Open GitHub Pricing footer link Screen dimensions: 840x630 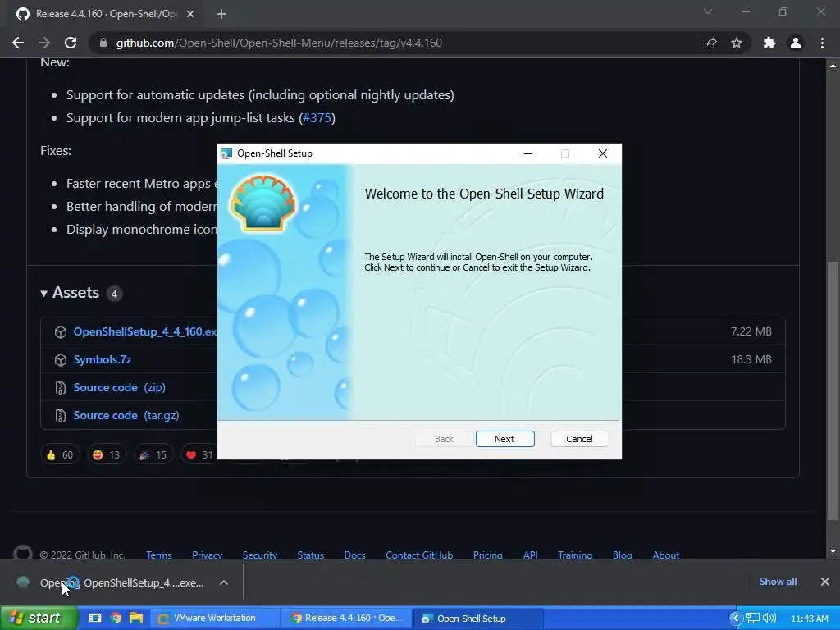point(488,555)
